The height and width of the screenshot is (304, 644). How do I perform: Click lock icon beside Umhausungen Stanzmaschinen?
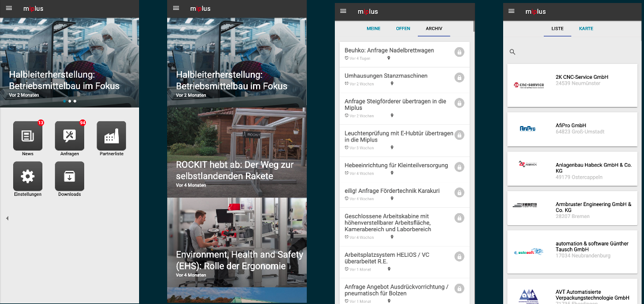(459, 78)
